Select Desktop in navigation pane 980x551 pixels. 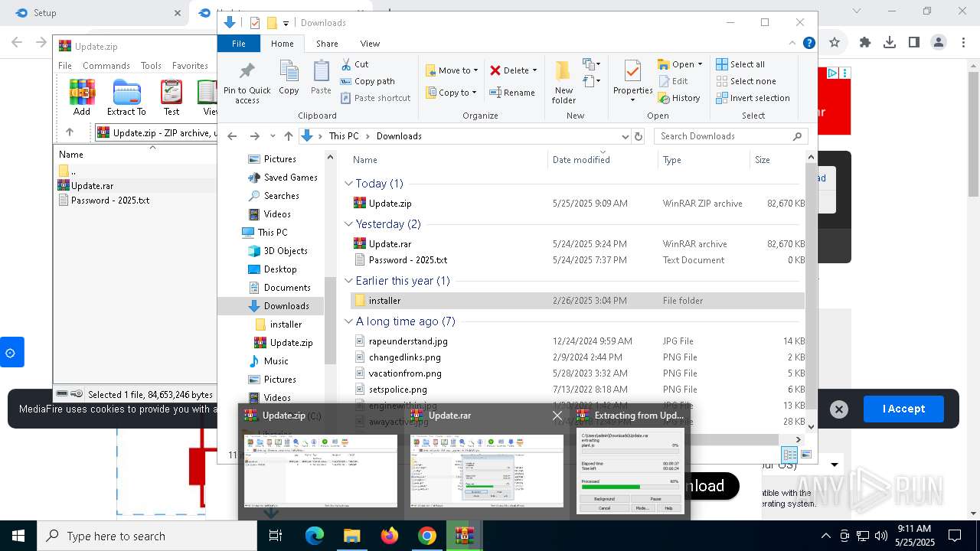click(x=280, y=269)
